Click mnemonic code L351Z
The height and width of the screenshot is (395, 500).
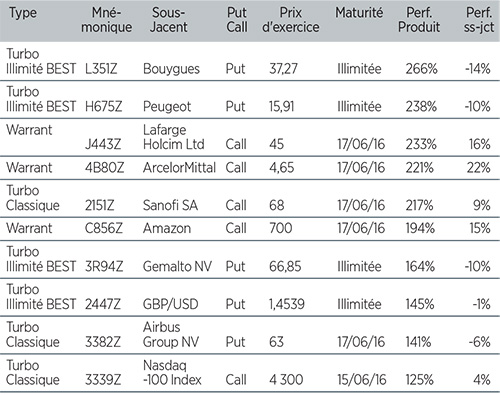pos(101,69)
